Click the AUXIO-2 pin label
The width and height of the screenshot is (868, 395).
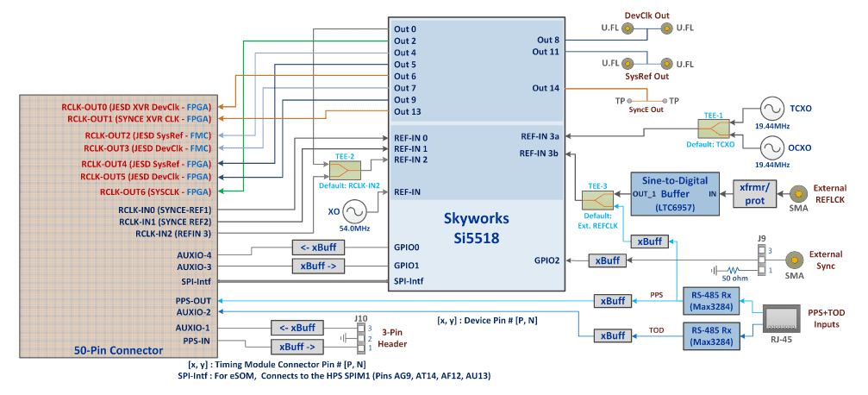pos(194,312)
